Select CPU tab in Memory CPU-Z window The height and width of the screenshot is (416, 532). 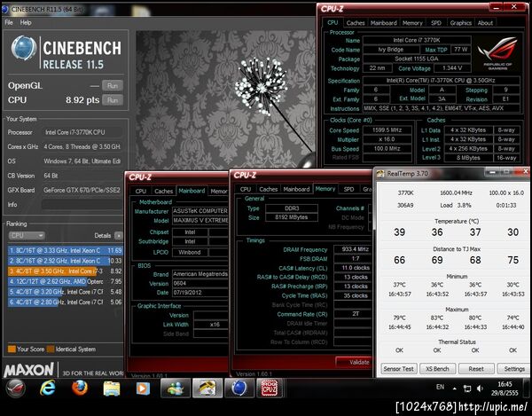(246, 189)
